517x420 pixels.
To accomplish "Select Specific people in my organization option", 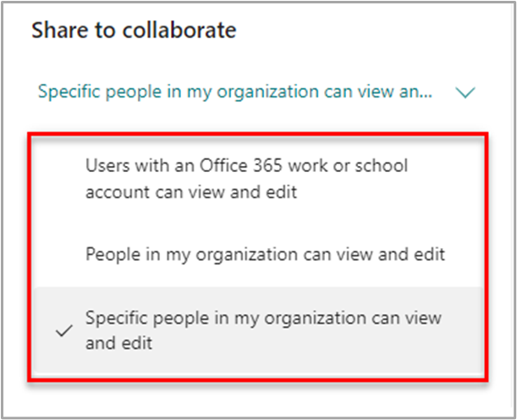I will pyautogui.click(x=262, y=331).
